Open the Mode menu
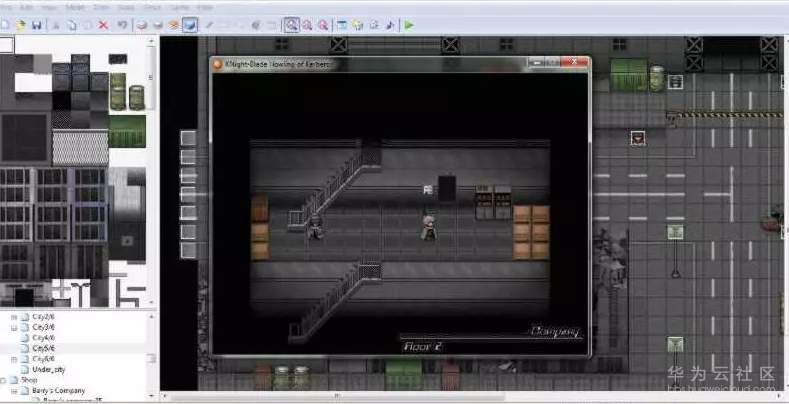 tap(75, 8)
